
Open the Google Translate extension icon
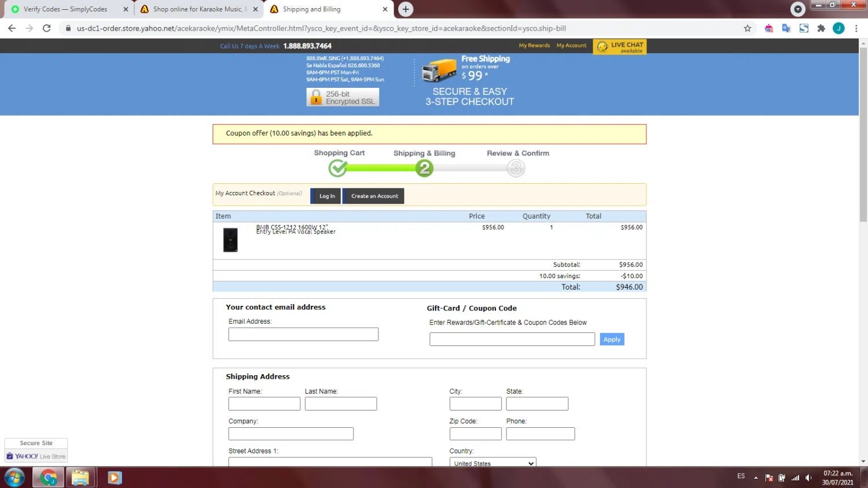click(x=786, y=28)
